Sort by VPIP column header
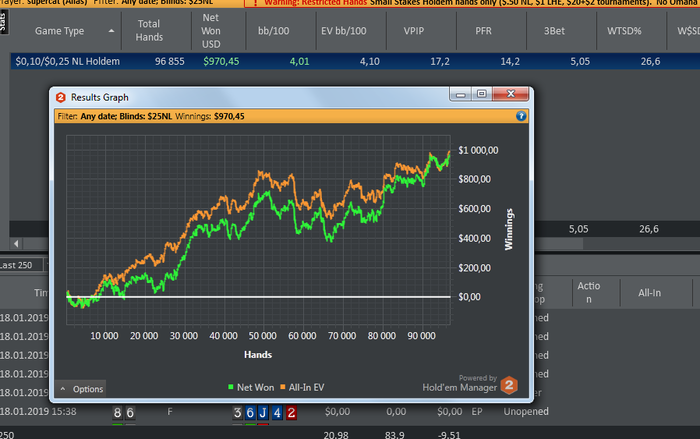700x439 pixels. pyautogui.click(x=413, y=31)
